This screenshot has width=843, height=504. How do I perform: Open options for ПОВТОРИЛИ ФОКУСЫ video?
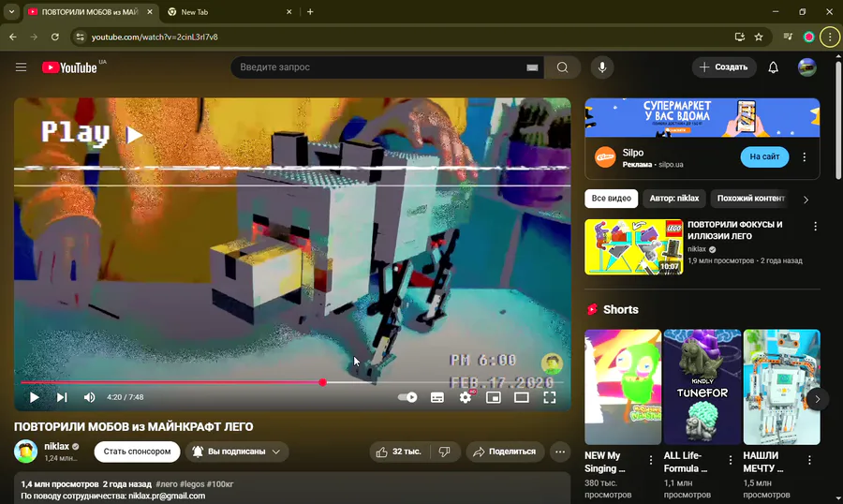coord(816,227)
